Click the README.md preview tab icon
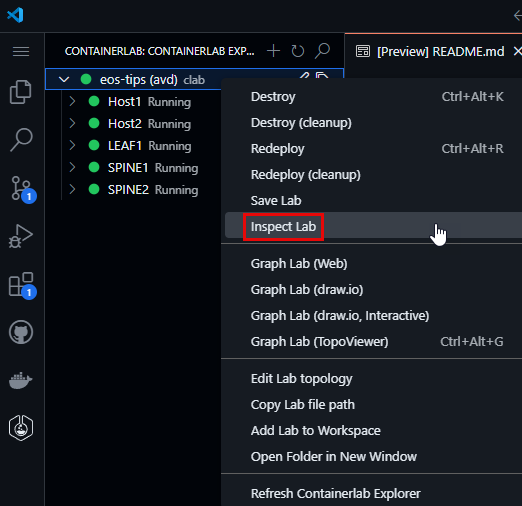 (363, 51)
